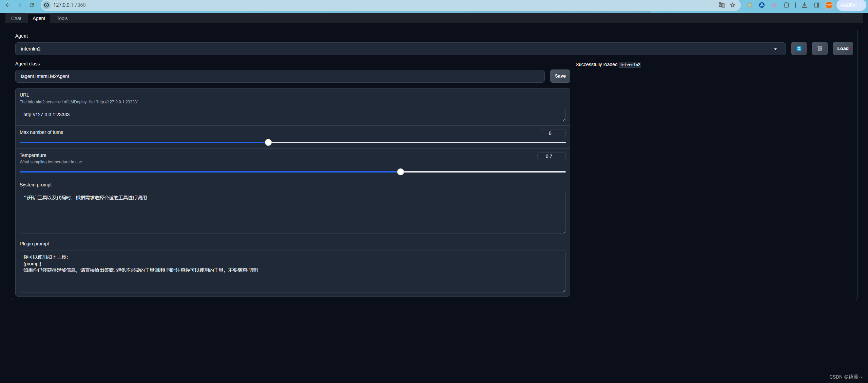This screenshot has width=868, height=383.
Task: Show browser downloads
Action: point(804,5)
